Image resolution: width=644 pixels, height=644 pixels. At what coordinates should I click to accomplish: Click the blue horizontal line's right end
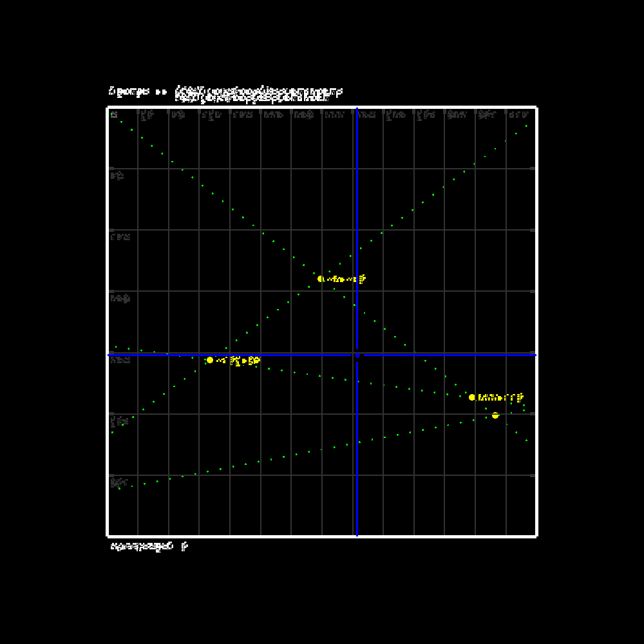click(534, 355)
